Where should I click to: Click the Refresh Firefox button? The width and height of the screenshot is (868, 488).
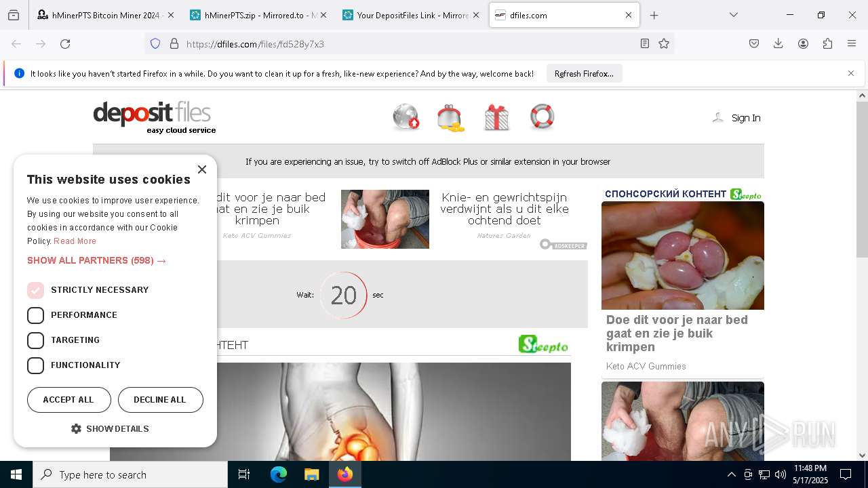pyautogui.click(x=584, y=73)
